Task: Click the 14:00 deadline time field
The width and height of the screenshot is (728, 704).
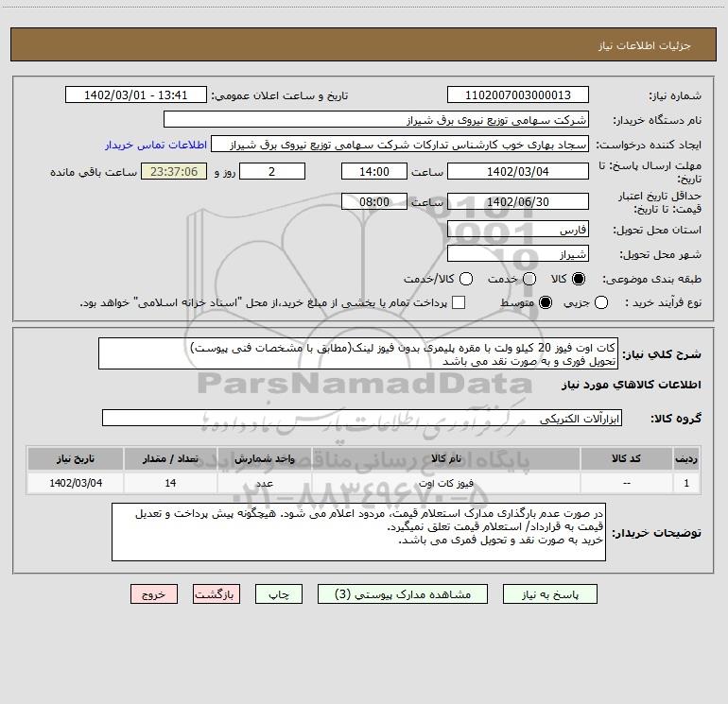Action: click(374, 171)
